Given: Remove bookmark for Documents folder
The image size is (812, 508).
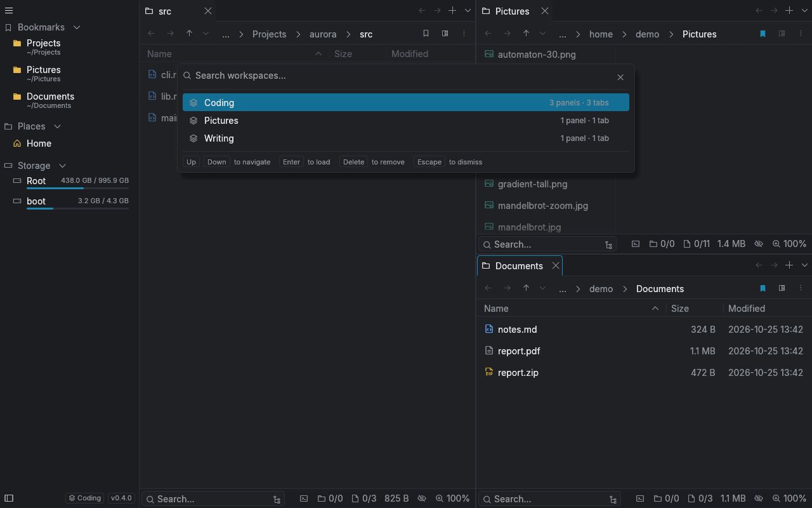Looking at the screenshot, I should click(x=763, y=288).
